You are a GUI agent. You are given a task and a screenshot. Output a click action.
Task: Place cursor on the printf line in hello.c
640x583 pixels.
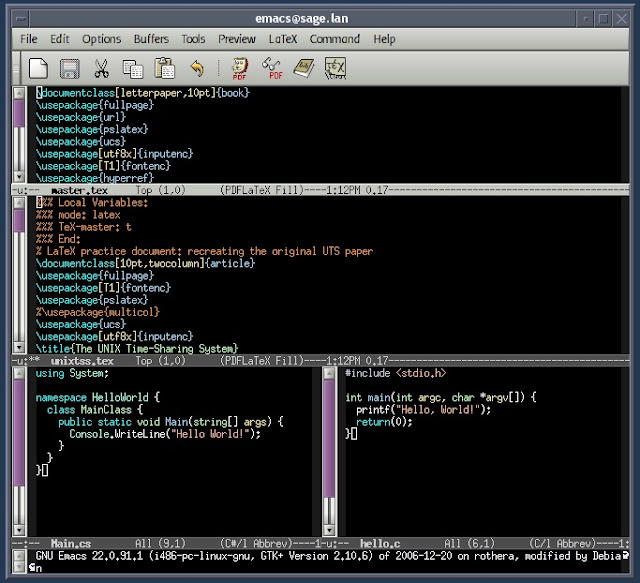click(x=420, y=408)
